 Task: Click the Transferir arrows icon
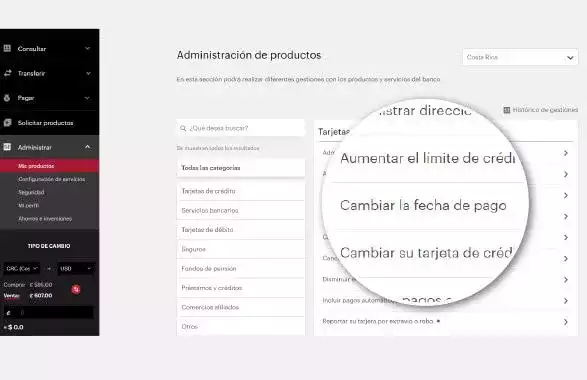point(7,73)
